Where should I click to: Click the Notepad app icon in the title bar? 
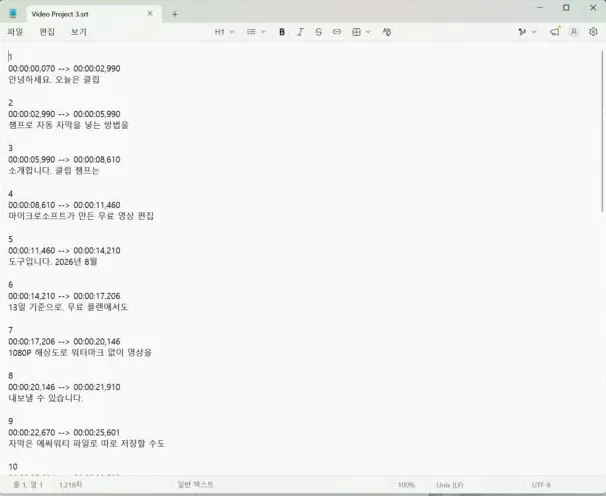tap(13, 14)
